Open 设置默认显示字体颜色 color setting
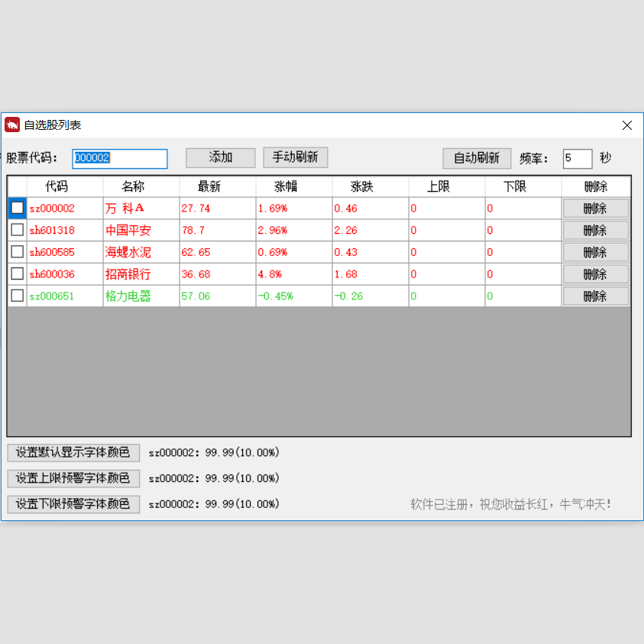The image size is (644, 644). click(x=73, y=452)
